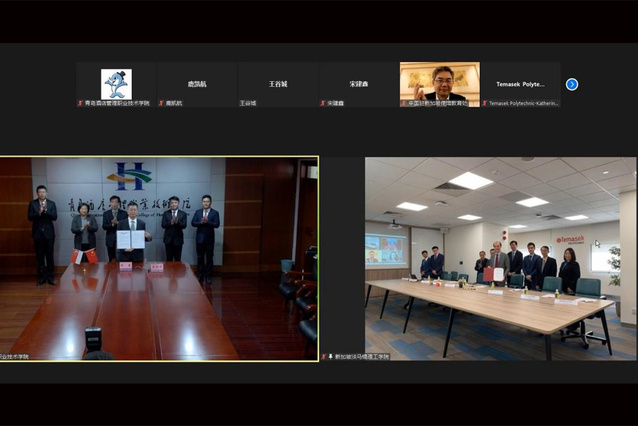This screenshot has height=426, width=638.
Task: Click muted mic icon beside Temasek Polytechnic-Katherine label
Action: point(485,103)
